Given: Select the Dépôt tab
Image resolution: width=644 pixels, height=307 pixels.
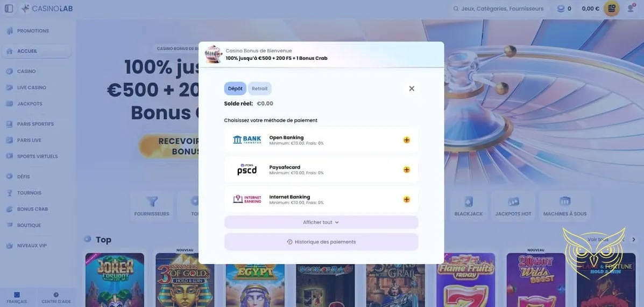Looking at the screenshot, I should coord(235,88).
